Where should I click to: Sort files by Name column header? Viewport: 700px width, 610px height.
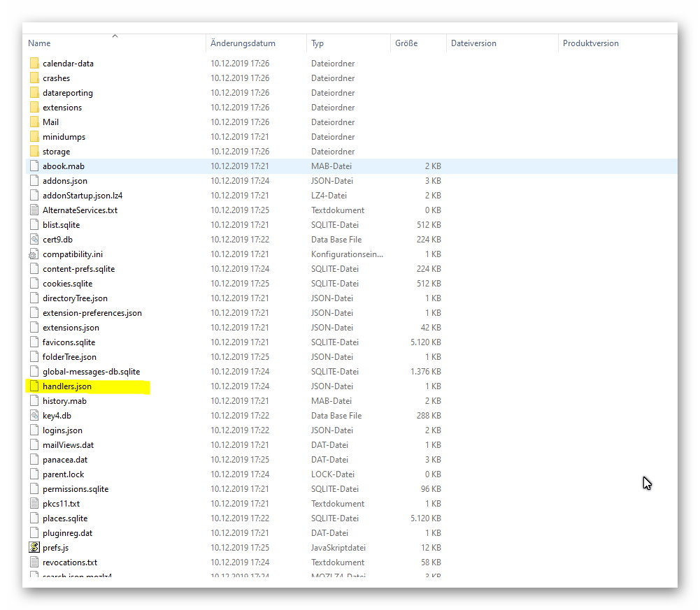pos(40,43)
